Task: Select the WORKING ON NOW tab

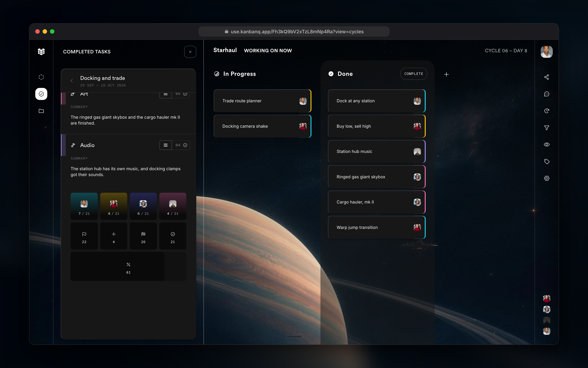Action: tap(268, 51)
